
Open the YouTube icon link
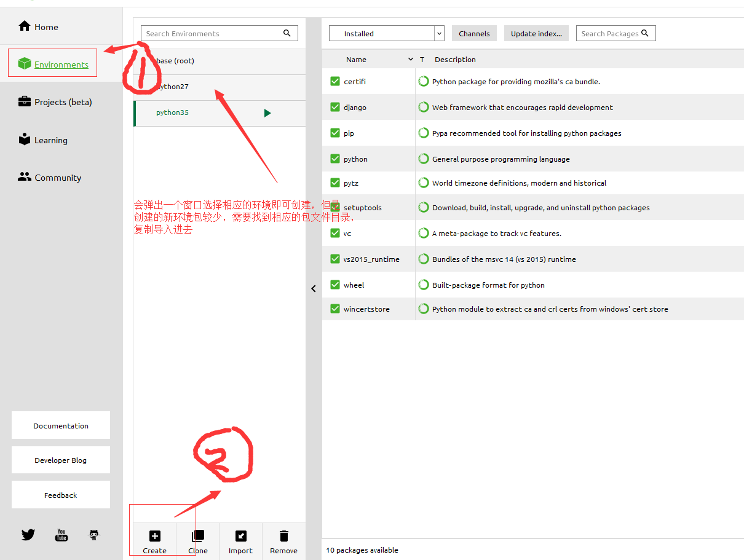61,535
